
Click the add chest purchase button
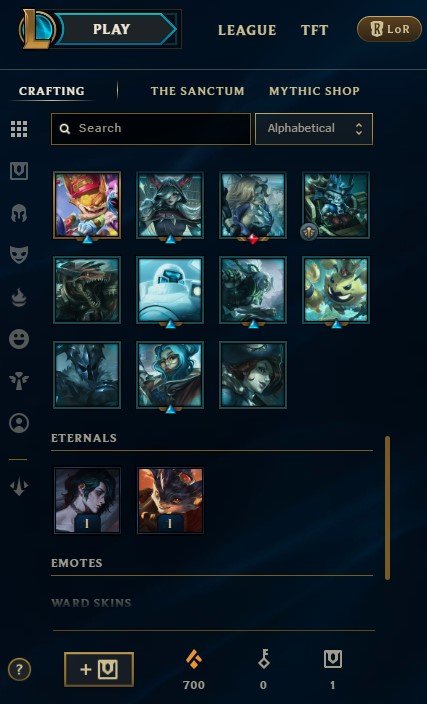coord(99,669)
